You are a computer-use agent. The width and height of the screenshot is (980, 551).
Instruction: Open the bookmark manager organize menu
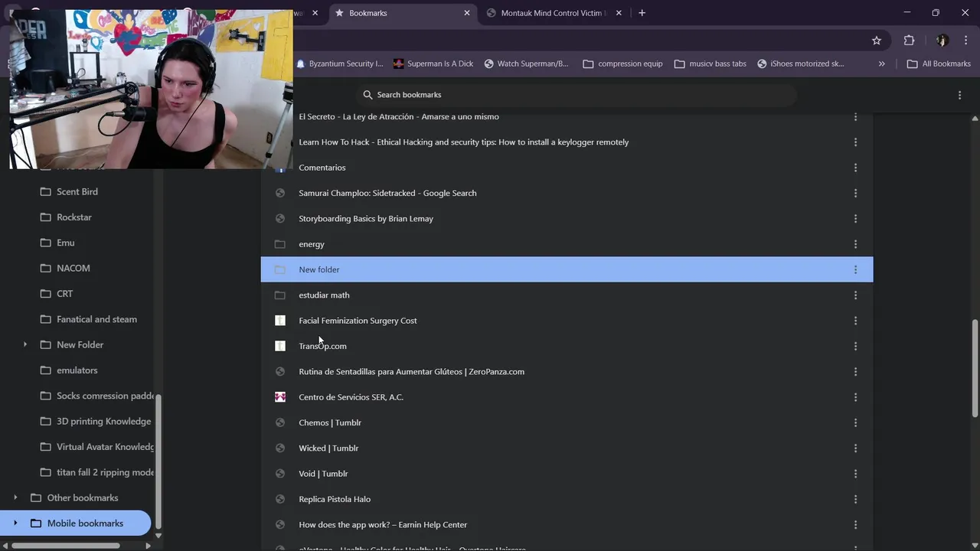pos(959,95)
